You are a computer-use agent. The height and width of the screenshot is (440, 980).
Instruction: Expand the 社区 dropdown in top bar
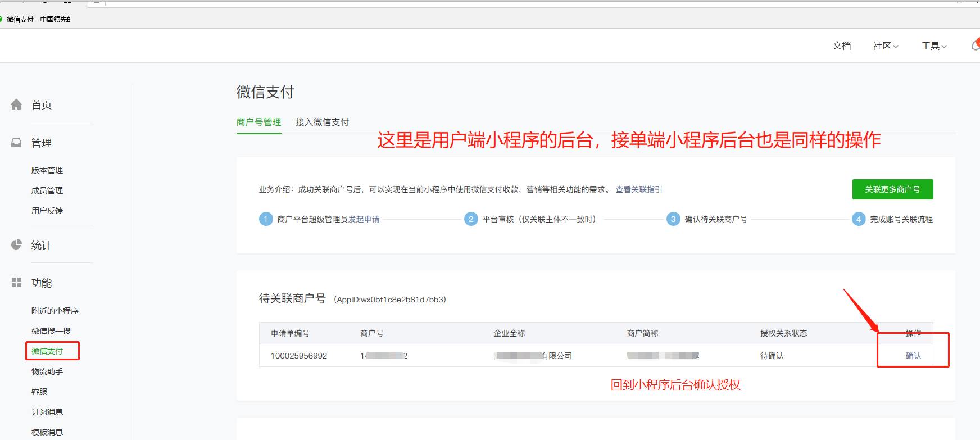(x=886, y=46)
